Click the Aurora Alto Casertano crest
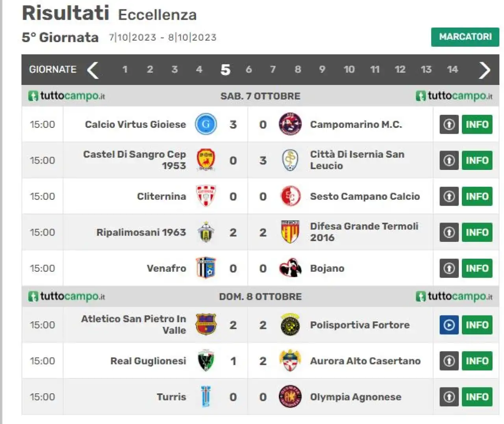The width and height of the screenshot is (504, 424). tap(290, 361)
